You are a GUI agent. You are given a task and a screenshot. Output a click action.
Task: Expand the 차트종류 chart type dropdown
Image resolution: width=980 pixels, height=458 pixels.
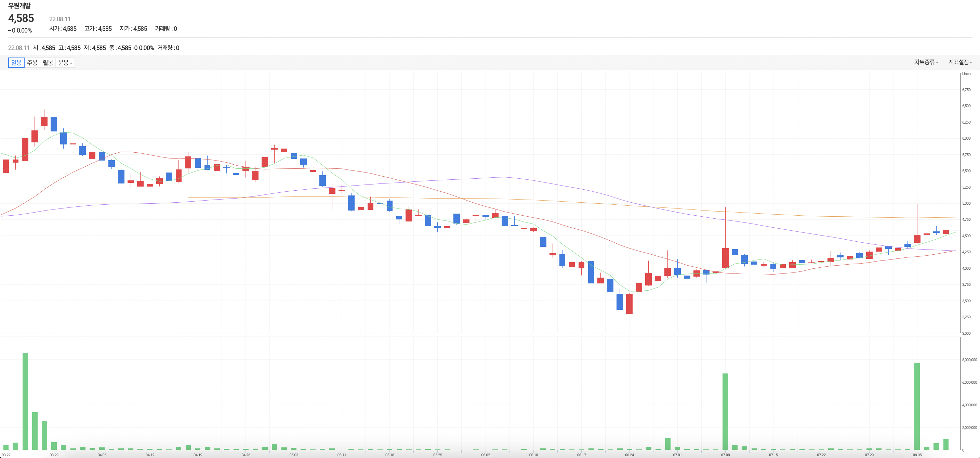[x=926, y=62]
